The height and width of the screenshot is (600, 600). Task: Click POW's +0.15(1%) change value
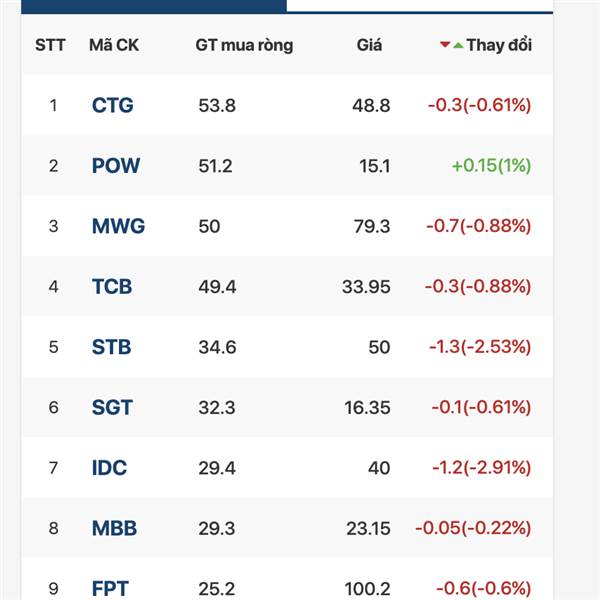(491, 166)
